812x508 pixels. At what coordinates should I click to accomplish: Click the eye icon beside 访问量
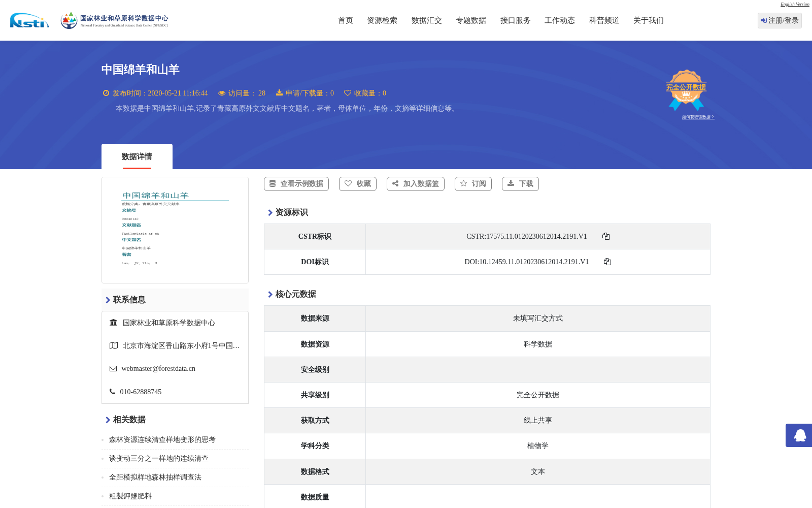[222, 93]
